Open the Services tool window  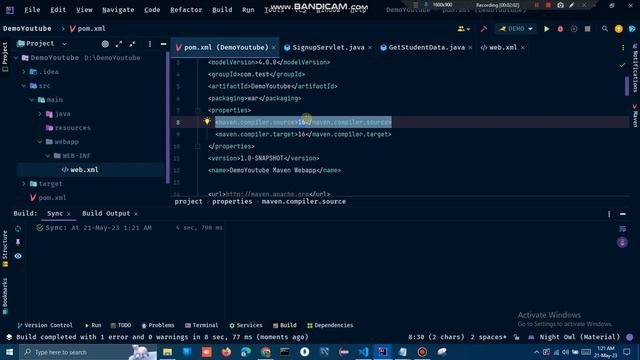(x=246, y=325)
